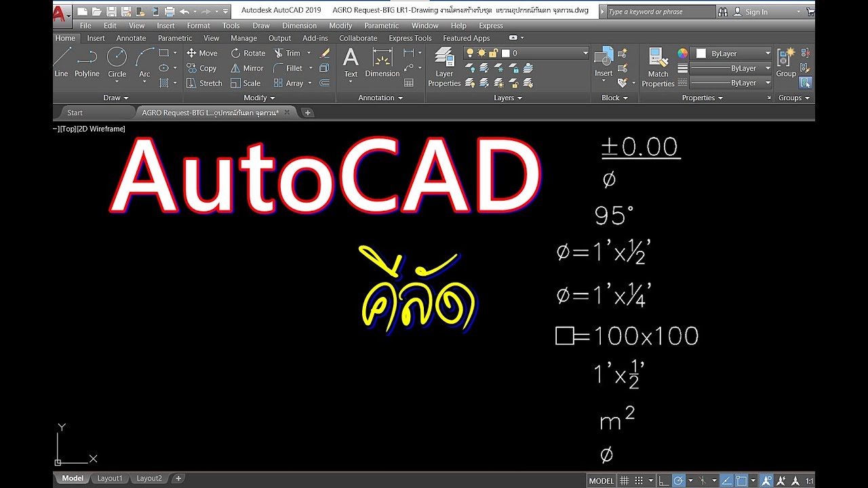Expand the Modify panel
The width and height of the screenshot is (868, 488).
pos(259,98)
